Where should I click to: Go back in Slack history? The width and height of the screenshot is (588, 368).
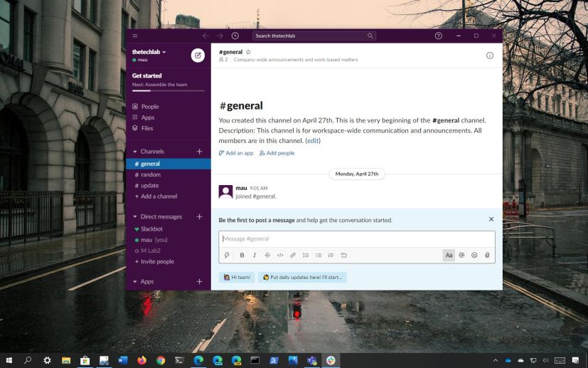coord(205,36)
